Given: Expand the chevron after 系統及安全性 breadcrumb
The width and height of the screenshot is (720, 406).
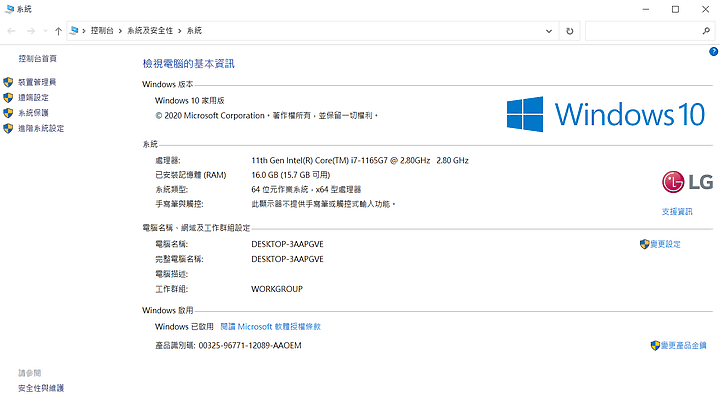Looking at the screenshot, I should pyautogui.click(x=180, y=31).
